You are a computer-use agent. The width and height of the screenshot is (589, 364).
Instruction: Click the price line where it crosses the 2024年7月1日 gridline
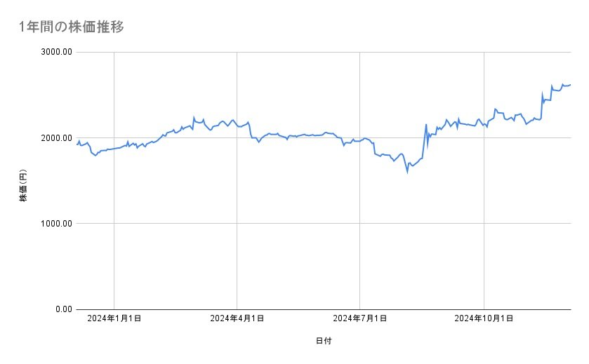pyautogui.click(x=360, y=140)
